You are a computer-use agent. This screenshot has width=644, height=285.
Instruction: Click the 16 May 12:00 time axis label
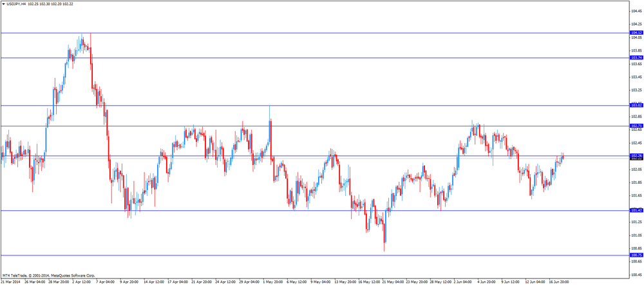pyautogui.click(x=368, y=282)
